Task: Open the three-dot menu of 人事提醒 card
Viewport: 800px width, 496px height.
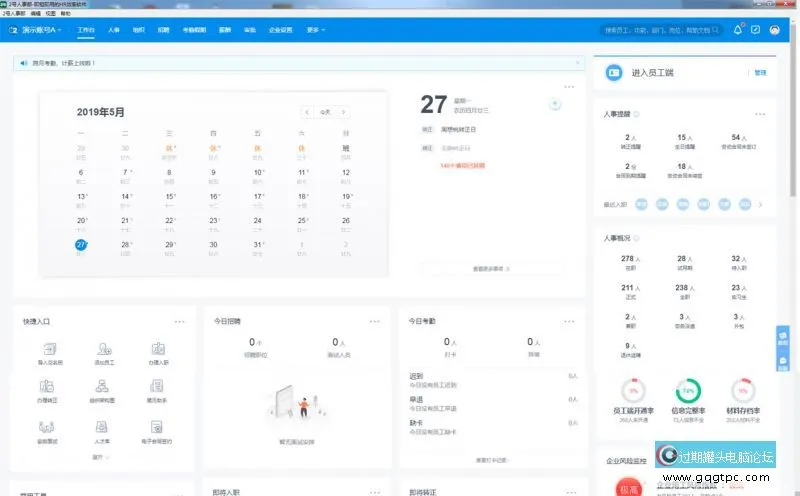Action: (760, 114)
